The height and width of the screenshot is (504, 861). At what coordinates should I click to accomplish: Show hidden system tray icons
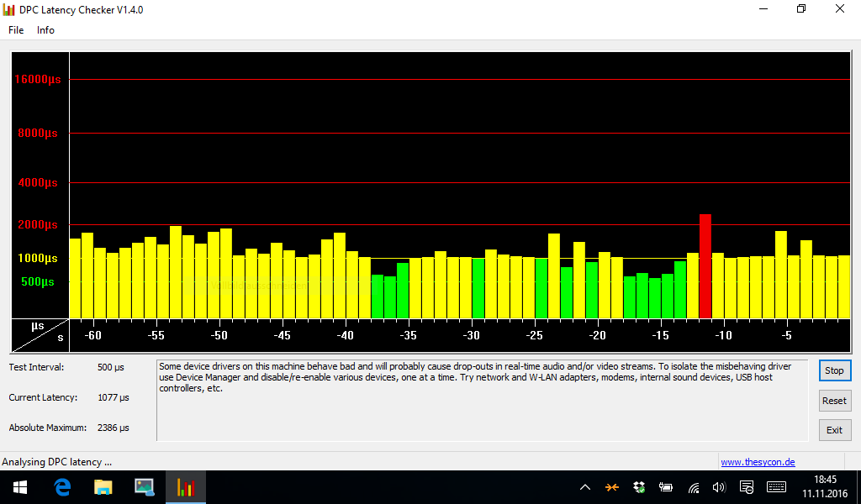(x=585, y=487)
